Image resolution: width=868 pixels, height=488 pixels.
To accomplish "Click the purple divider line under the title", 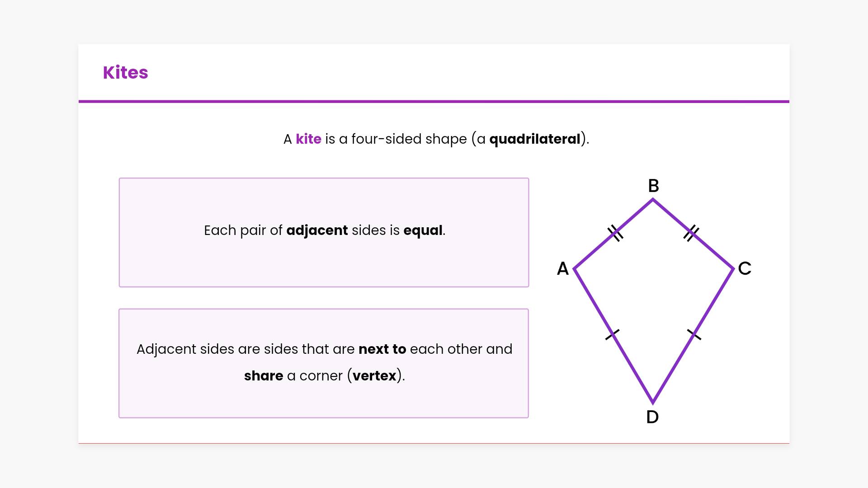I will pyautogui.click(x=434, y=102).
